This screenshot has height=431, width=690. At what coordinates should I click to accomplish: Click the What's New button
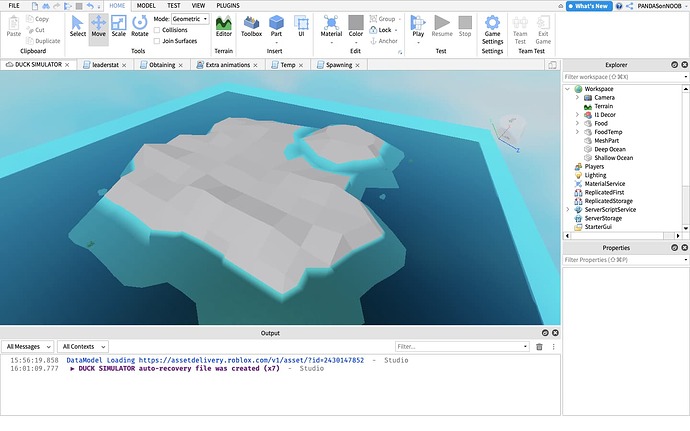click(x=589, y=6)
